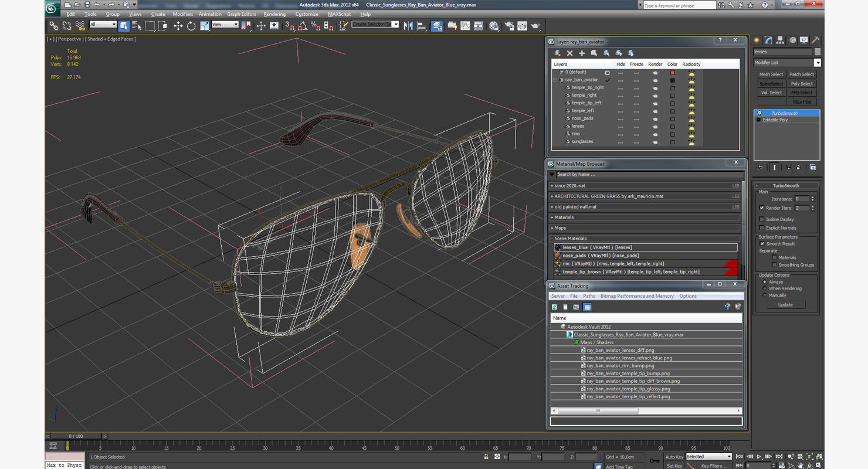Image resolution: width=868 pixels, height=469 pixels.
Task: Select the Manually update option
Action: coord(764,295)
